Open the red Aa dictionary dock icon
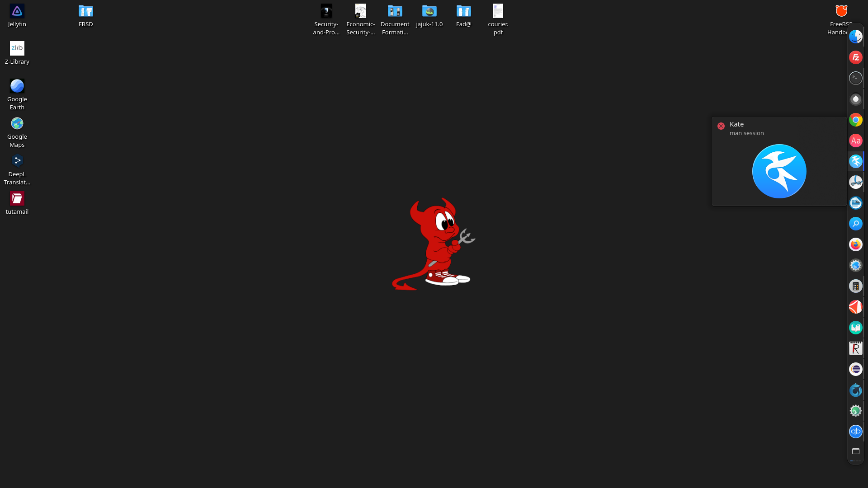This screenshot has height=488, width=868. pos(855,141)
